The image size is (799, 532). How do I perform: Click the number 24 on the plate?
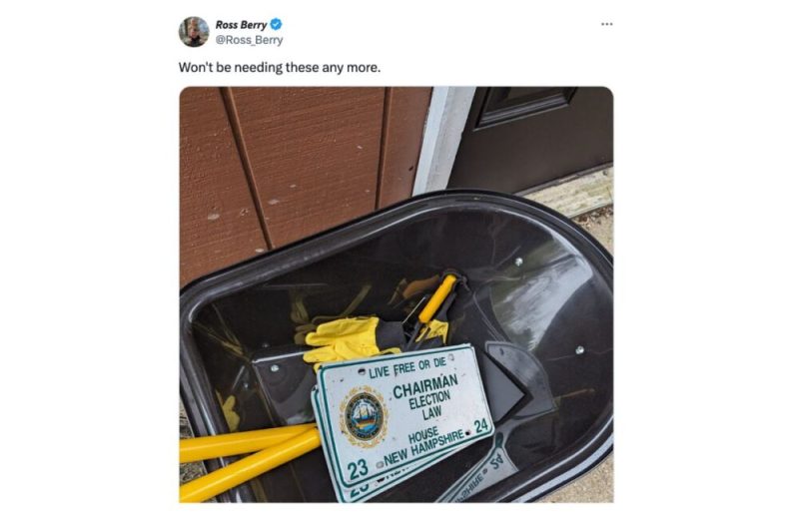tap(480, 425)
